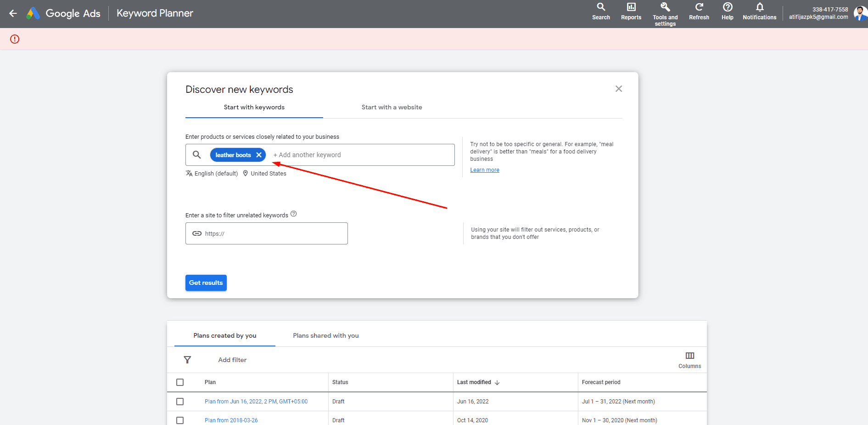Switch to Plans shared with you tab
This screenshot has width=868, height=425.
coord(325,336)
